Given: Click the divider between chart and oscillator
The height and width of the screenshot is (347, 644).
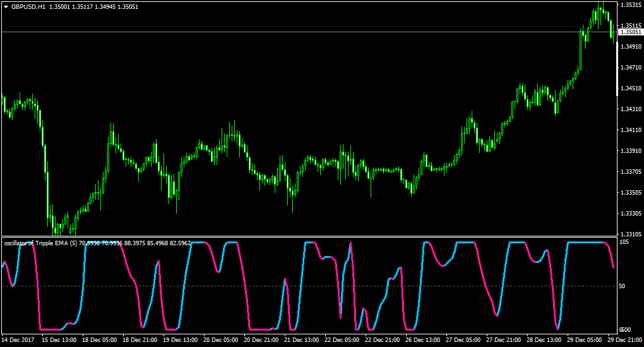Looking at the screenshot, I should point(309,237).
